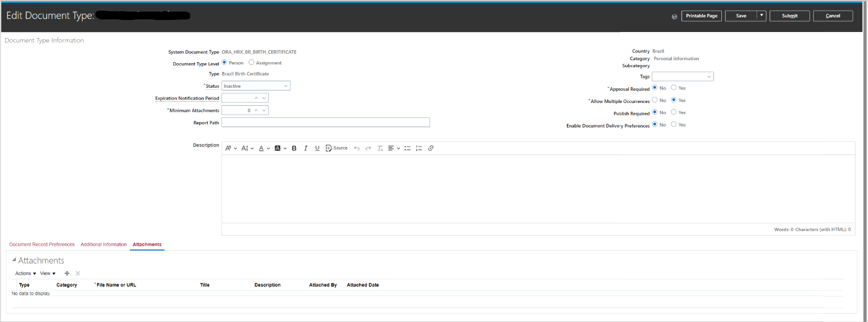Click the Attached Date column header
Viewport: 868px width, 322px height.
[x=363, y=285]
